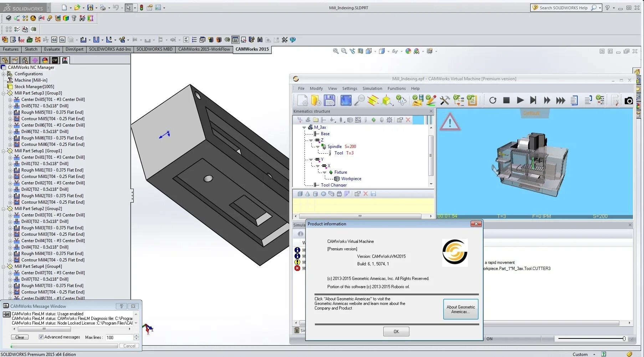Switch to the Evaluate tab
Viewport: 644px width, 357px height.
click(x=52, y=49)
